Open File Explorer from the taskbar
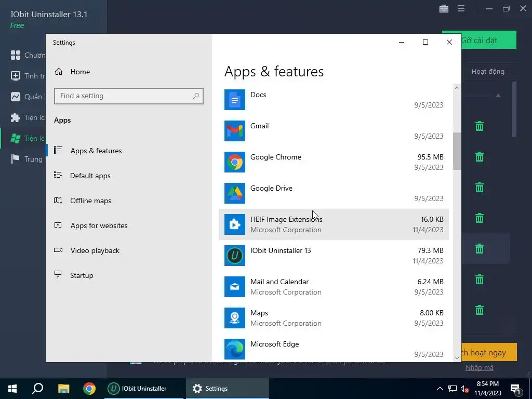The height and width of the screenshot is (399, 532). [63, 389]
